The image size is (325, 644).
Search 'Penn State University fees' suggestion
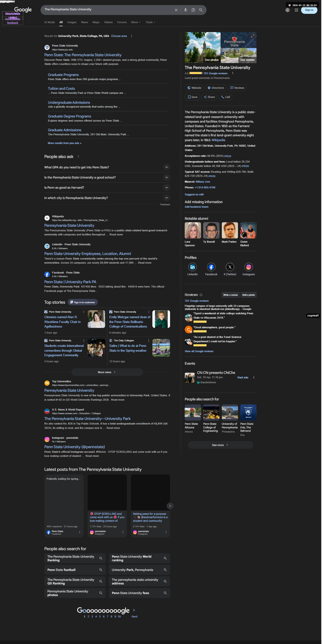[x=139, y=593]
